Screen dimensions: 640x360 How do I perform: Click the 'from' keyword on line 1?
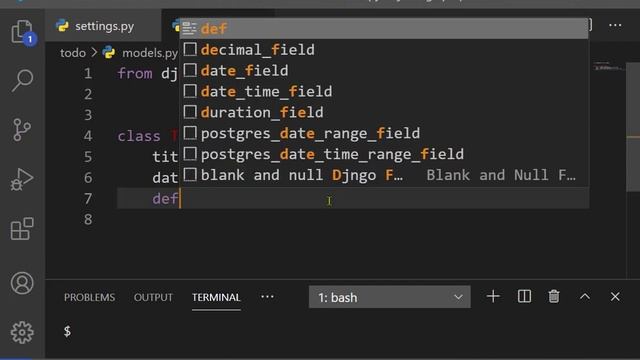click(x=135, y=73)
